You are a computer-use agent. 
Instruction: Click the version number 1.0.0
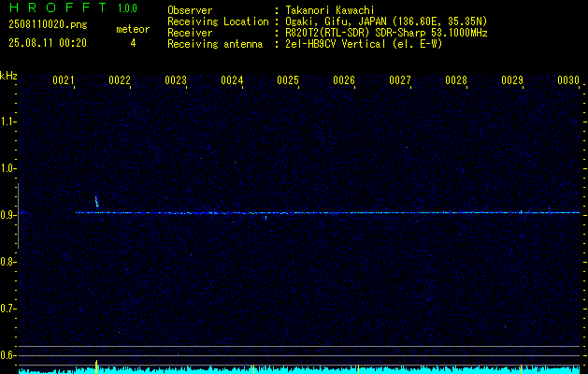pyautogui.click(x=127, y=8)
